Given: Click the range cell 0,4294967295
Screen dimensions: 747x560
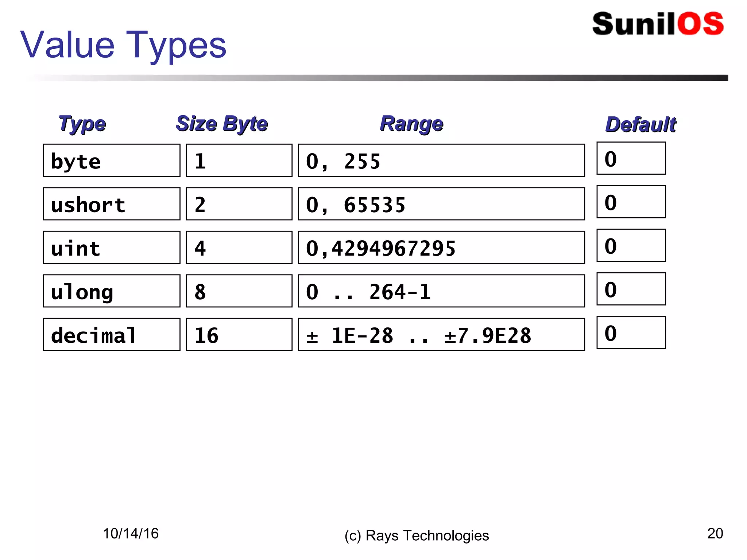Looking at the screenshot, I should [x=441, y=247].
